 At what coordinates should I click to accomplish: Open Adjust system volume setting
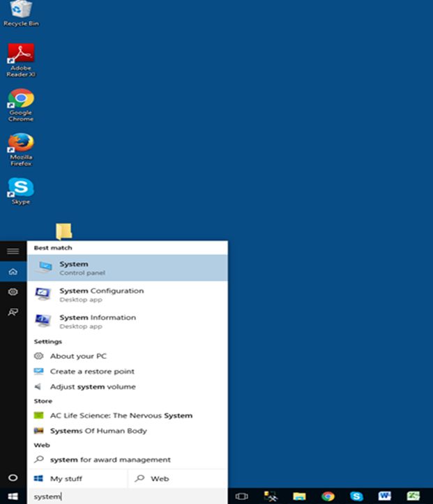click(x=128, y=387)
